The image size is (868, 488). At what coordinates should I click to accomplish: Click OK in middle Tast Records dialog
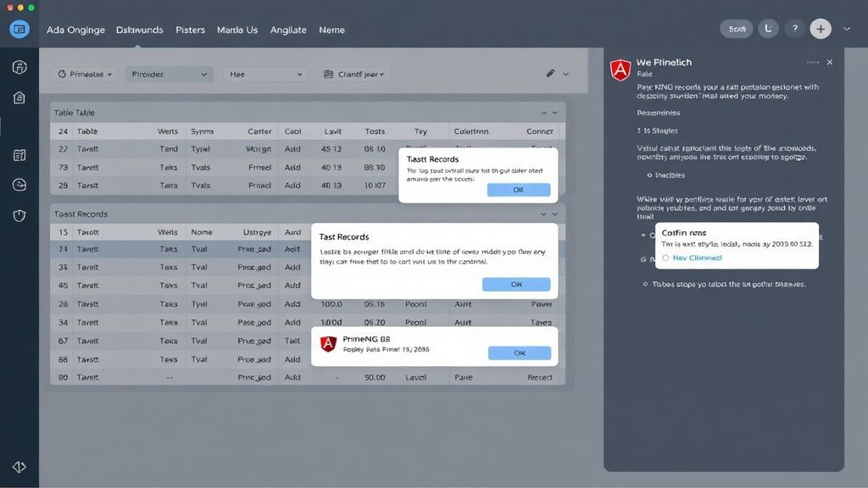pyautogui.click(x=516, y=285)
